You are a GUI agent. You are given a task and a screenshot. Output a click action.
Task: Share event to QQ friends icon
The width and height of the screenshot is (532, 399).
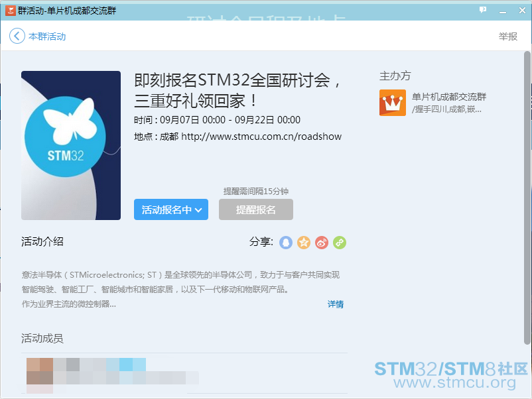pos(286,243)
